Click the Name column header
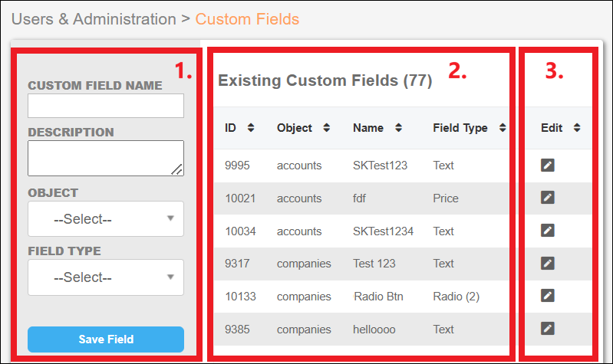This screenshot has height=364, width=613. click(368, 128)
